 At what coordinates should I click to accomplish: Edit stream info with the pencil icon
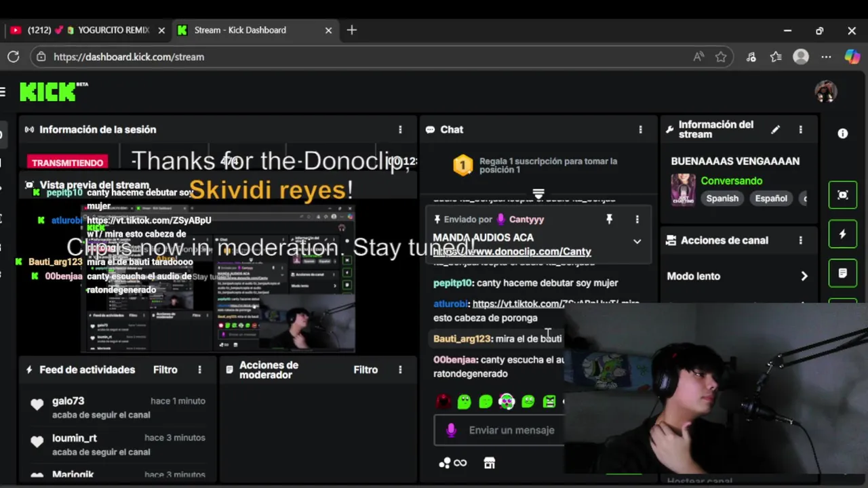776,129
